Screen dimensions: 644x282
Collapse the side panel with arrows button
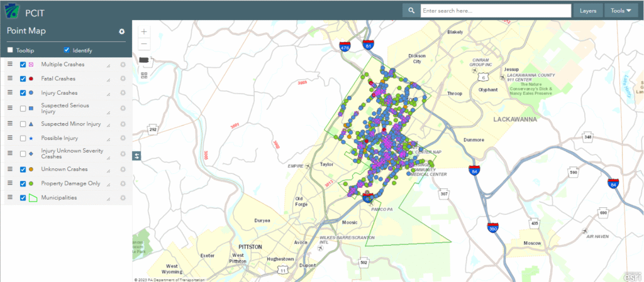tap(136, 155)
